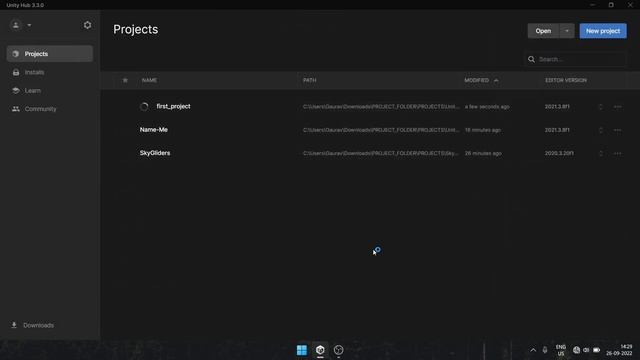The height and width of the screenshot is (360, 640).
Task: Sort projects by MODIFIED column
Action: [x=476, y=80]
